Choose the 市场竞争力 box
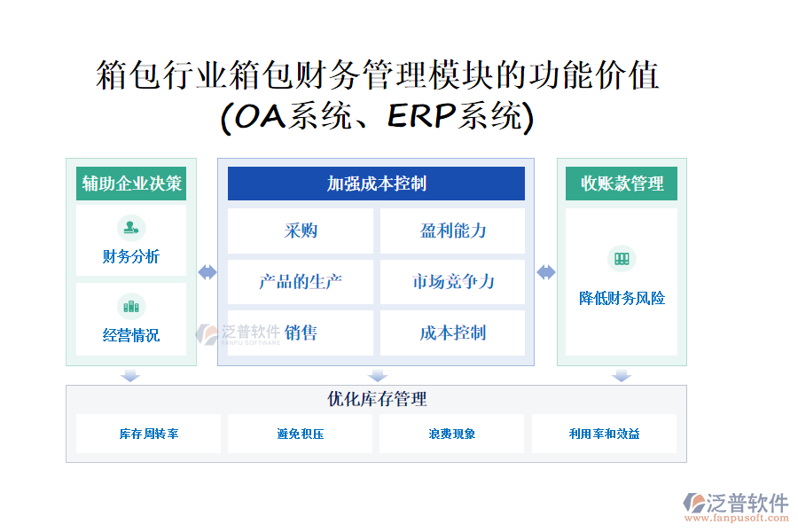The image size is (798, 532). 452,282
